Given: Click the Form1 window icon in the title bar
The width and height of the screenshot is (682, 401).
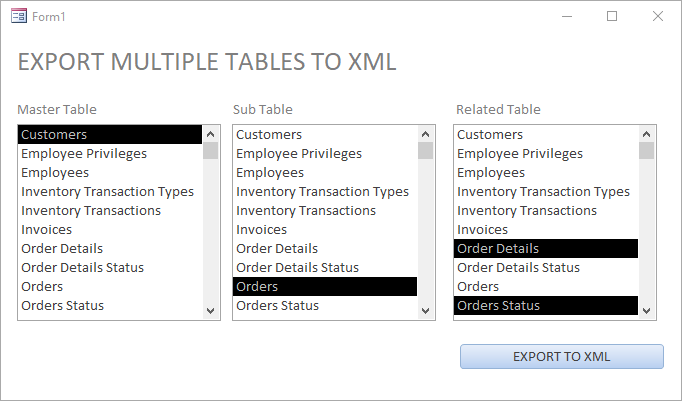Looking at the screenshot, I should point(19,17).
